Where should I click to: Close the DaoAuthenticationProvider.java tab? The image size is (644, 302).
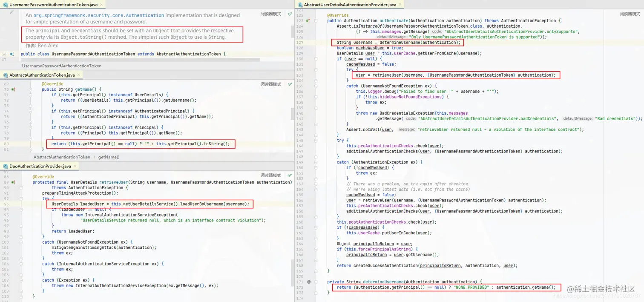75,166
